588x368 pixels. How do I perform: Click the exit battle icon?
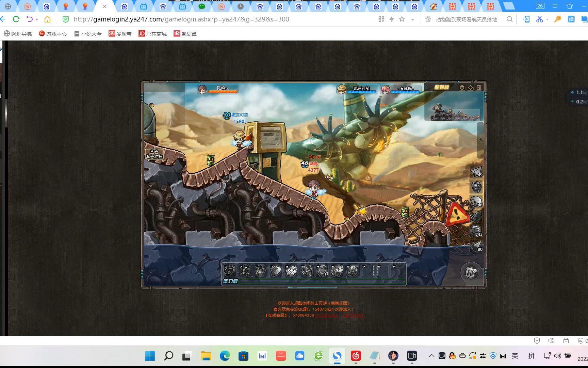click(479, 88)
